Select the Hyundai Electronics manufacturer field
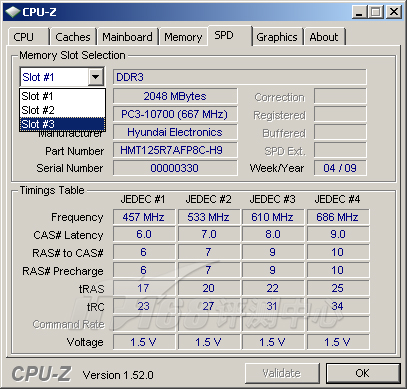 click(x=175, y=132)
